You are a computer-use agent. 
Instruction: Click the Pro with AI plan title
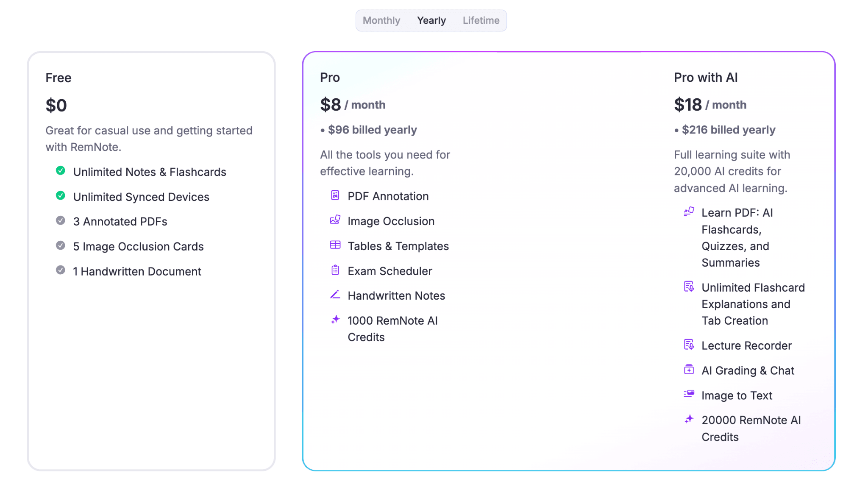(x=706, y=78)
